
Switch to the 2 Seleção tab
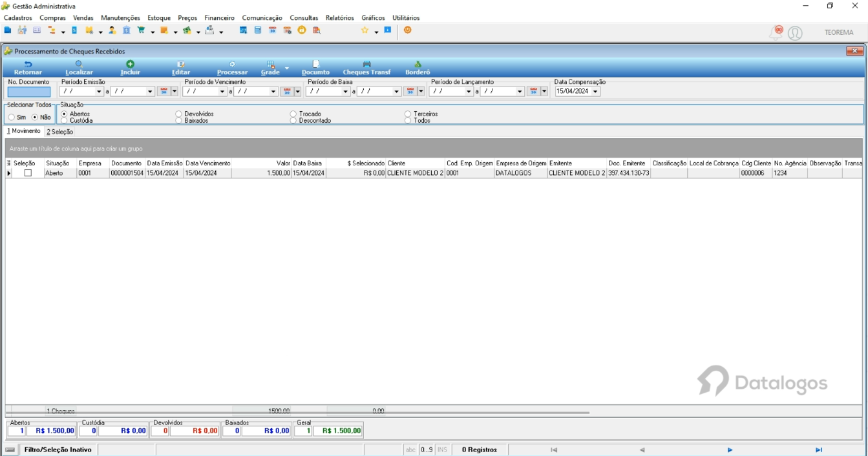coord(59,132)
